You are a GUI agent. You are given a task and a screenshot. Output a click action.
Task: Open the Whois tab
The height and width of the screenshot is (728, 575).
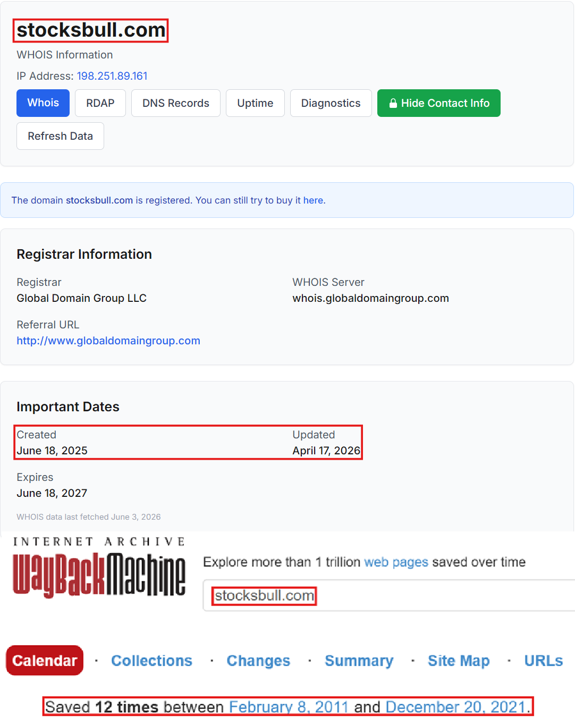(43, 103)
